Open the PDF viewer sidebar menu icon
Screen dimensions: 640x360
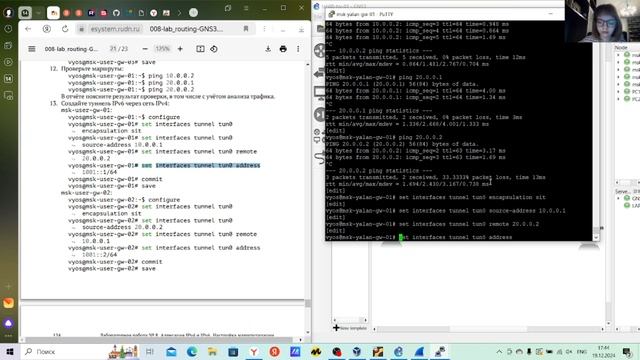point(31,49)
